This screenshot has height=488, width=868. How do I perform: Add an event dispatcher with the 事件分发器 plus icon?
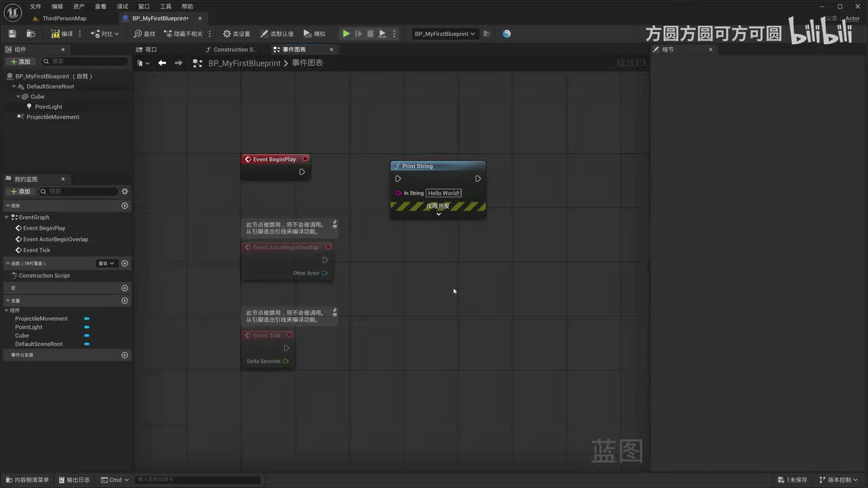click(125, 355)
